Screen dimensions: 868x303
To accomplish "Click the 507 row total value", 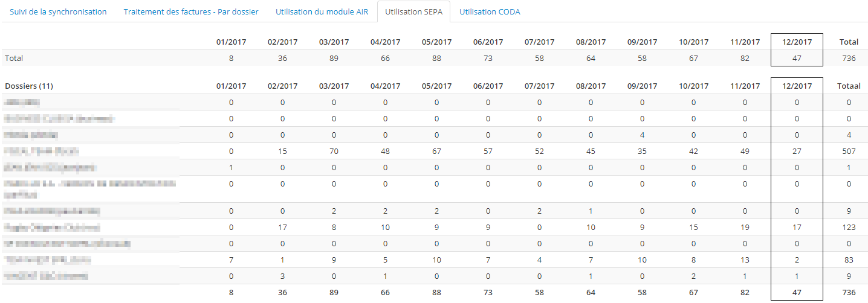I will (849, 151).
